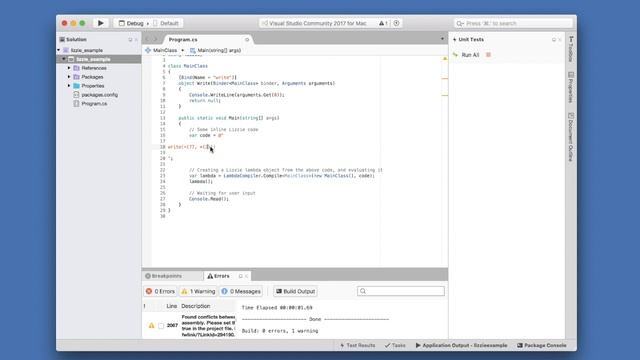
Task: Open the Debug configuration selector
Action: point(131,23)
